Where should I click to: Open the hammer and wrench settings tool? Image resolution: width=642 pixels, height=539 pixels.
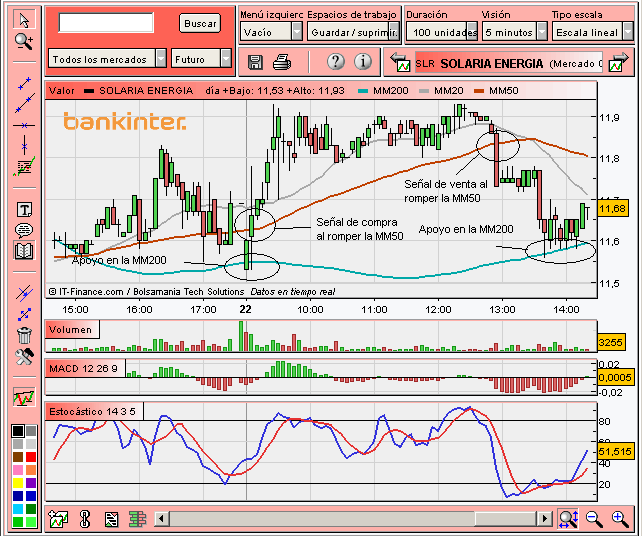pyautogui.click(x=24, y=357)
